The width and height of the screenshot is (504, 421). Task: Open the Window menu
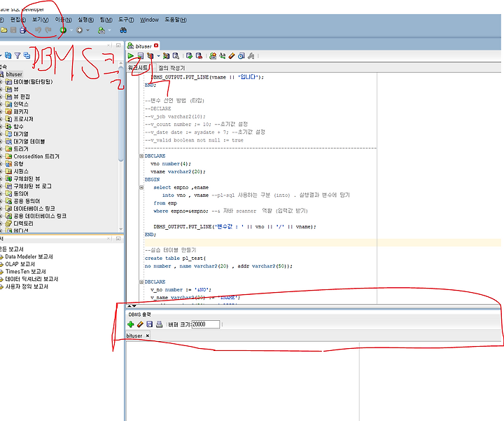(x=149, y=20)
